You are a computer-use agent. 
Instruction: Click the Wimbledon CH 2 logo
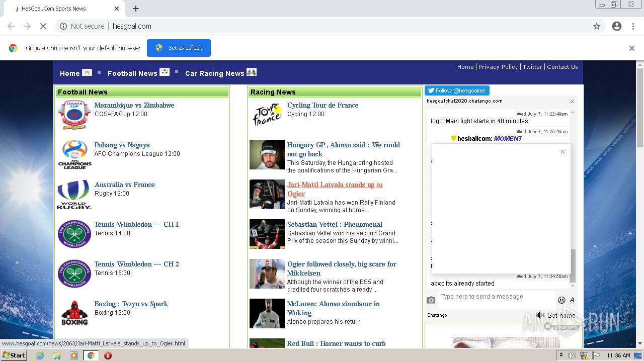click(x=74, y=274)
